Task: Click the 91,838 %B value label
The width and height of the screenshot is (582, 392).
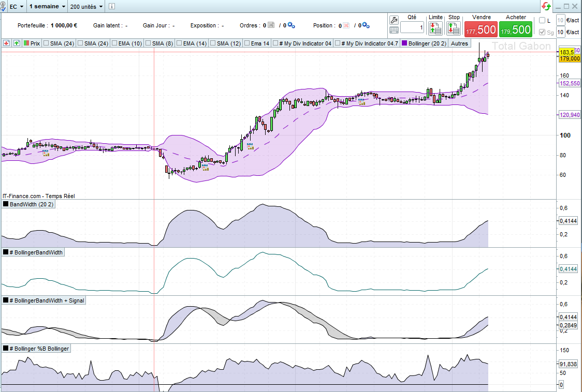Action: (568, 364)
